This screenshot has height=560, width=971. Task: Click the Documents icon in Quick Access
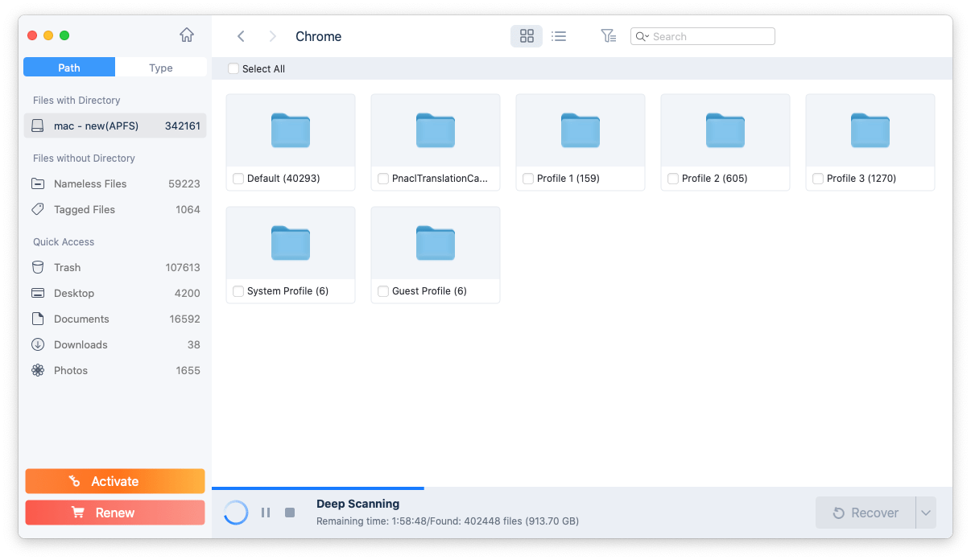click(38, 319)
